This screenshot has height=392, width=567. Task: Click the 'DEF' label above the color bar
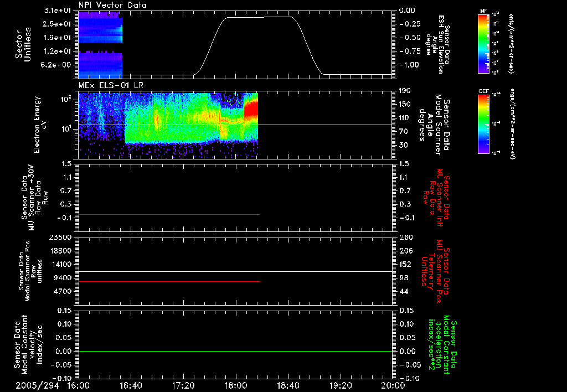tap(483, 91)
